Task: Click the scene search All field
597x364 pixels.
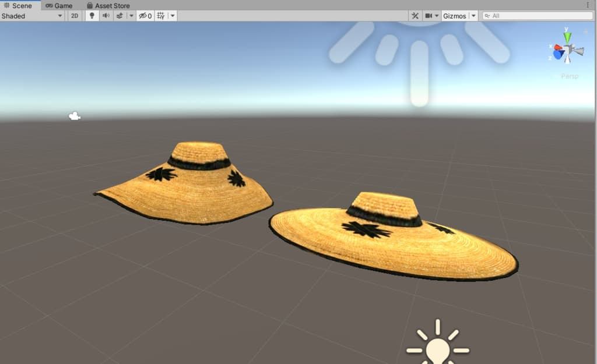Action: [x=538, y=16]
